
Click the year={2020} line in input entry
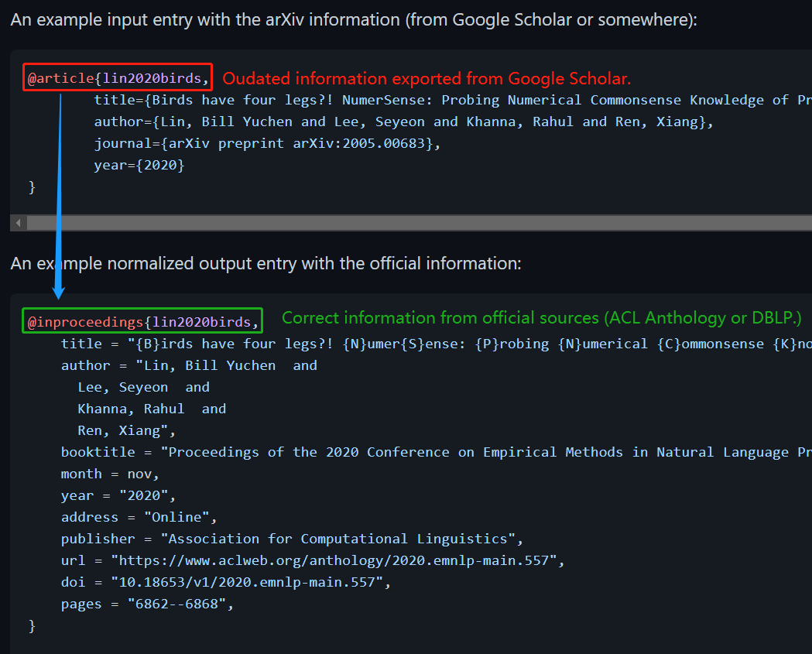click(x=139, y=165)
